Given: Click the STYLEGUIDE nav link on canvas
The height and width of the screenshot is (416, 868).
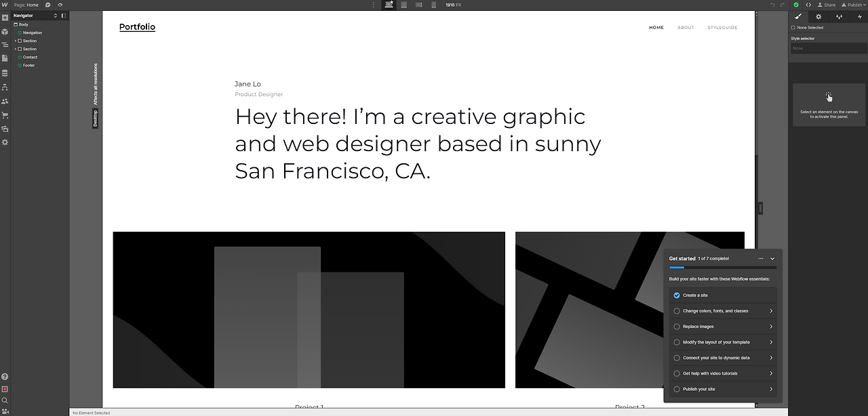Looking at the screenshot, I should coord(722,28).
